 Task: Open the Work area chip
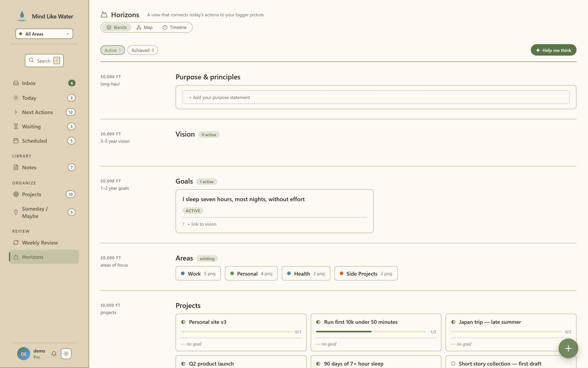click(198, 273)
